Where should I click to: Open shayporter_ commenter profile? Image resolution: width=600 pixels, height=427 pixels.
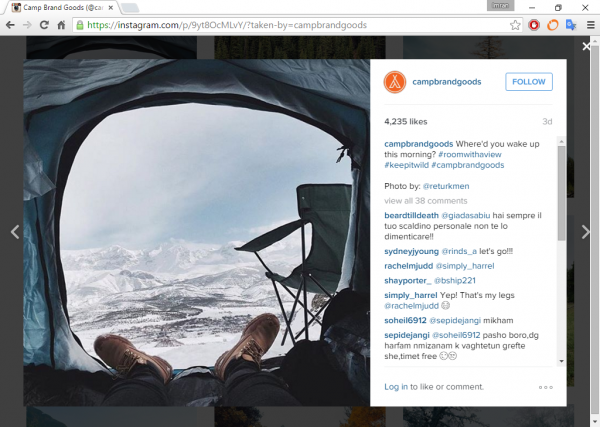pos(408,281)
